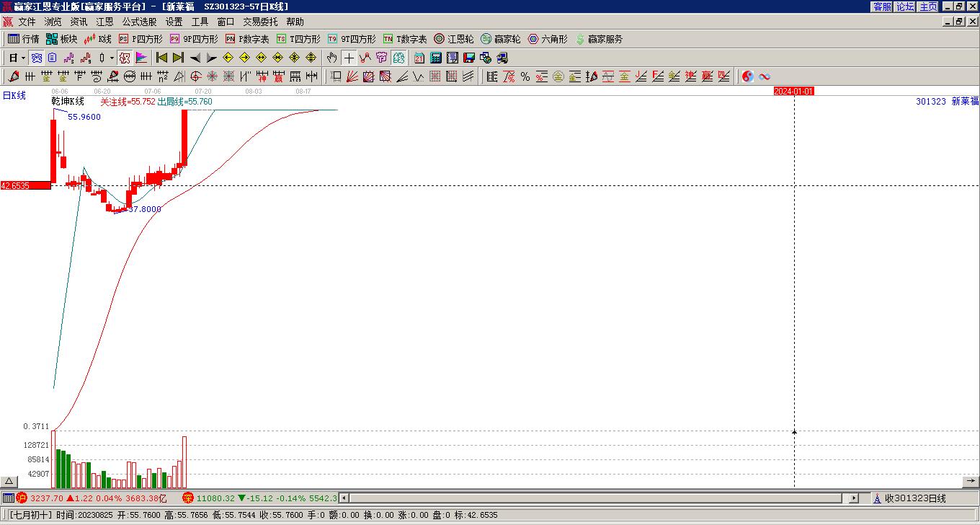Click the 江恩轮 button

(454, 39)
